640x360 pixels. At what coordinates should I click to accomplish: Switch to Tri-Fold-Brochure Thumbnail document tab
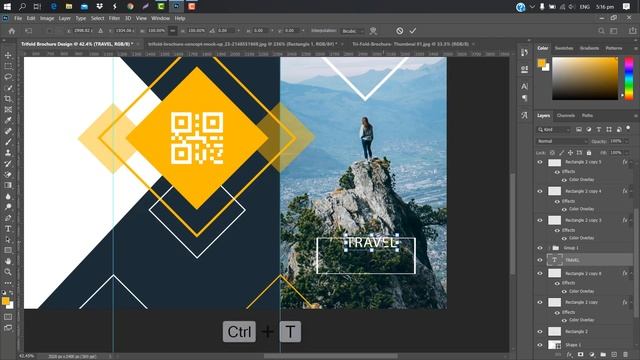pyautogui.click(x=410, y=44)
